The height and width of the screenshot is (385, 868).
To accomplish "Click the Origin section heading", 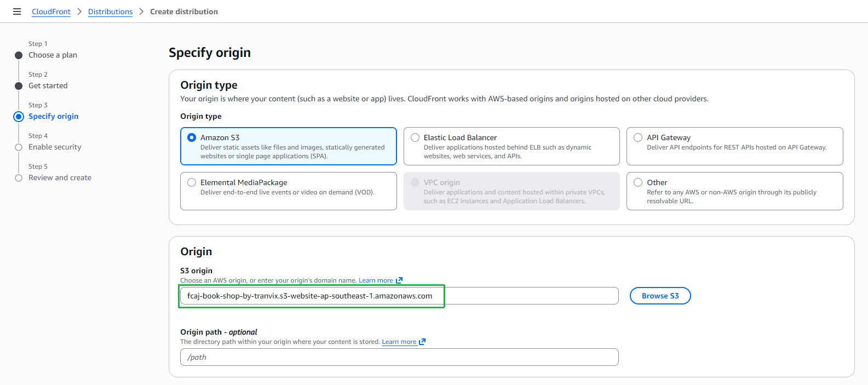I will point(196,251).
